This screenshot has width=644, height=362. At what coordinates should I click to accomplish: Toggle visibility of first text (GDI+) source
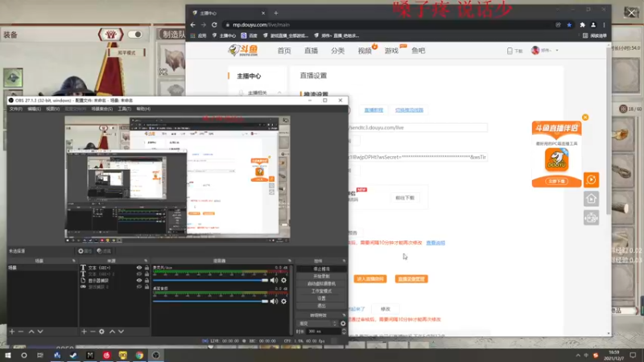click(139, 268)
